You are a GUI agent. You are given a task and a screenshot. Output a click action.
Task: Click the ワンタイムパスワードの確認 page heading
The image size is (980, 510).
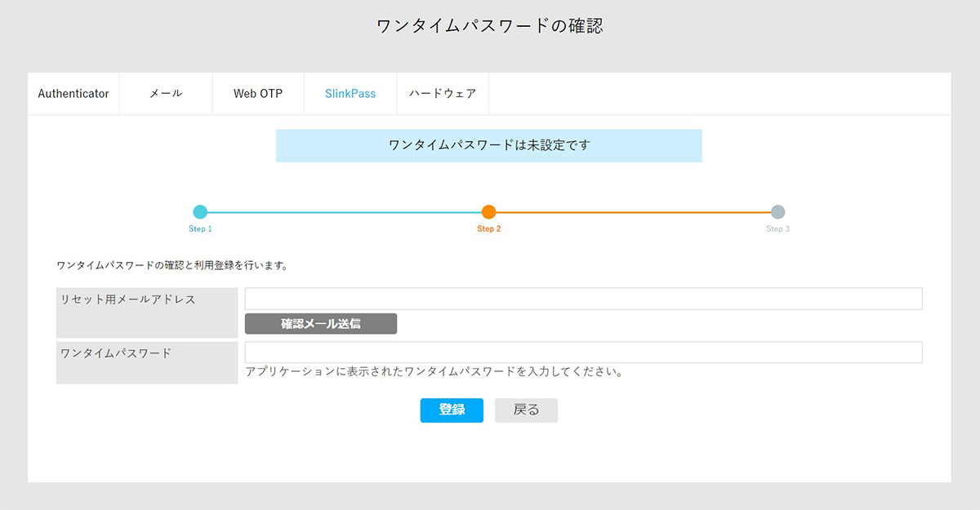tap(490, 25)
